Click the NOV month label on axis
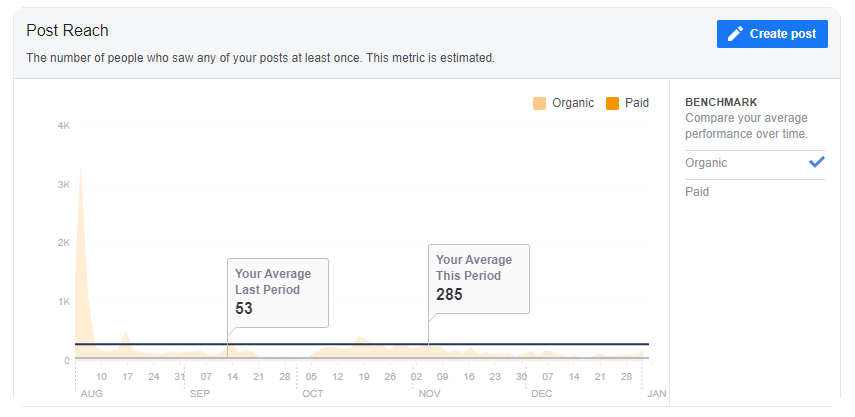 pos(430,394)
